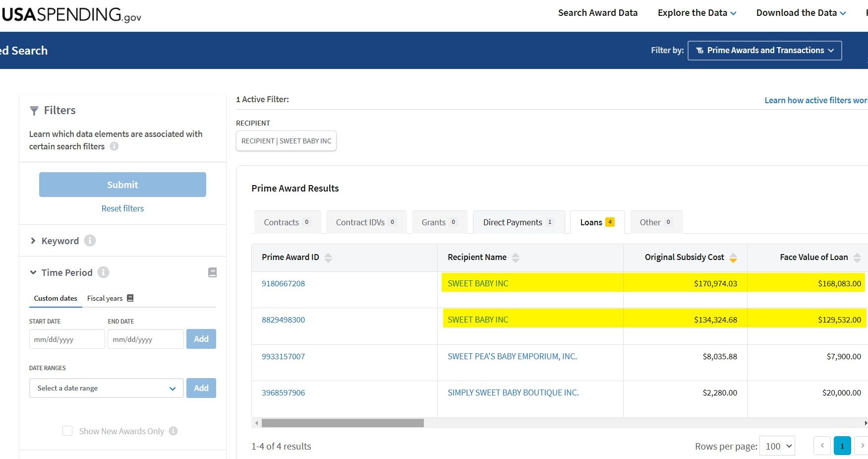Open award ID 3968597906
The width and height of the screenshot is (868, 459).
[x=283, y=393]
